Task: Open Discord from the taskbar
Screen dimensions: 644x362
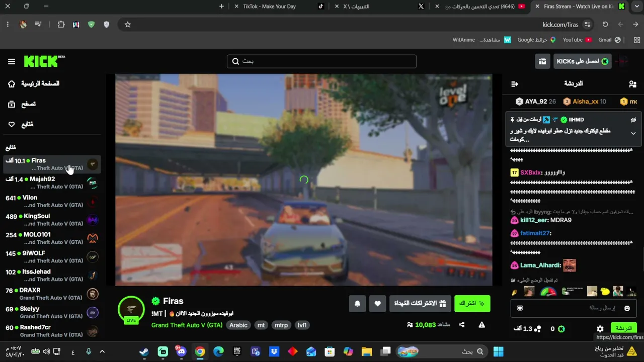Action: [x=181, y=351]
